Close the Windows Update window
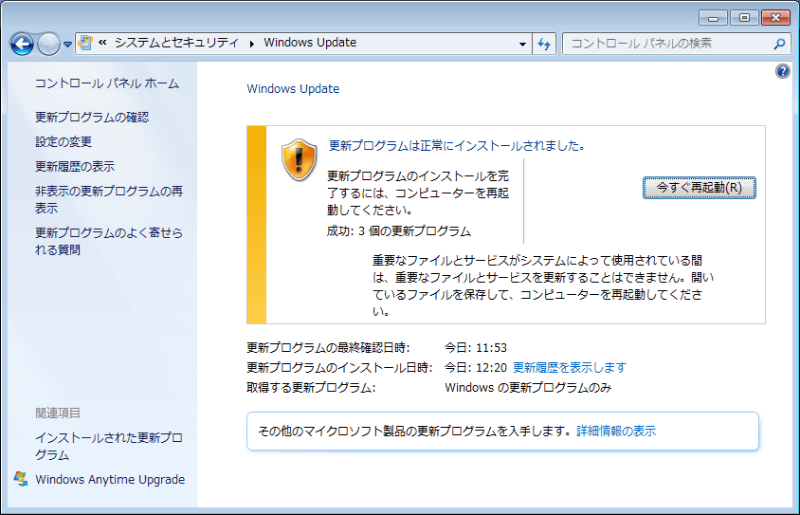Screen dimensions: 800x515 click(776, 18)
